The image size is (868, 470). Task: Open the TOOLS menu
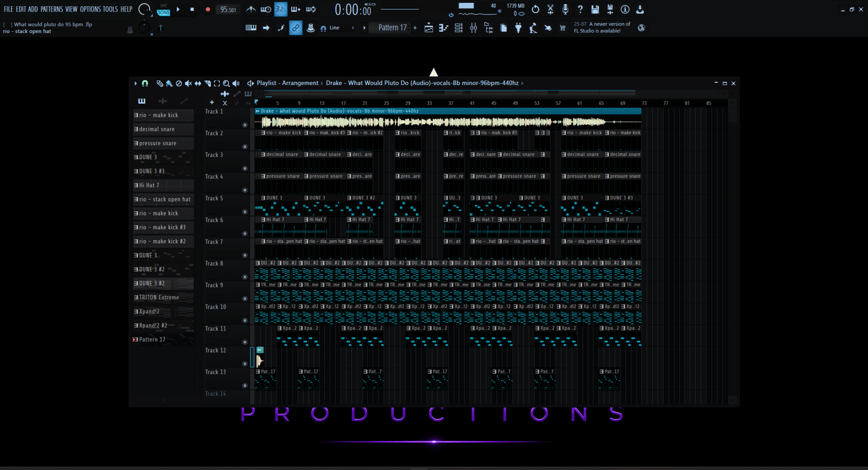point(111,9)
